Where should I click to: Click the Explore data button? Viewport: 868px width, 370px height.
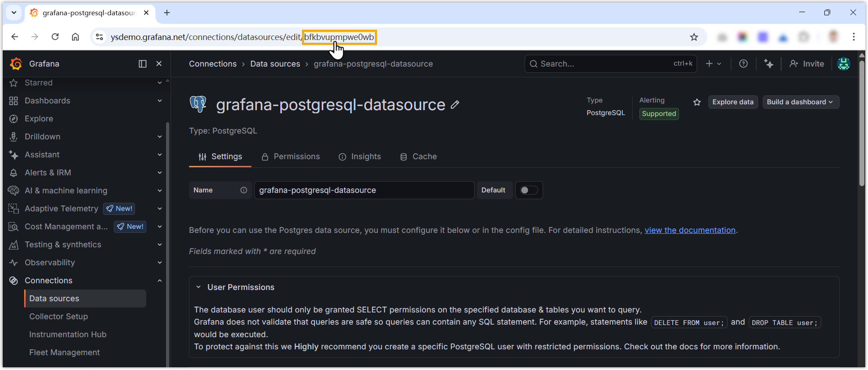[733, 102]
